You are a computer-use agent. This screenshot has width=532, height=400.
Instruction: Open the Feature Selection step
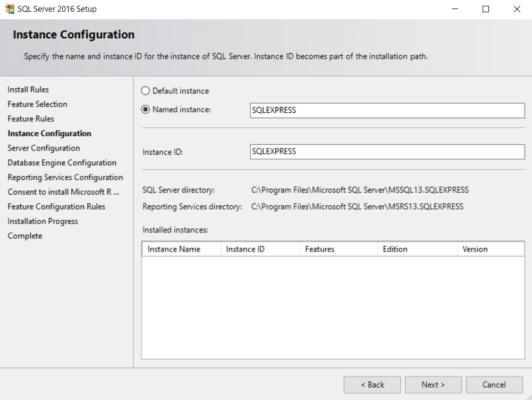pos(37,104)
